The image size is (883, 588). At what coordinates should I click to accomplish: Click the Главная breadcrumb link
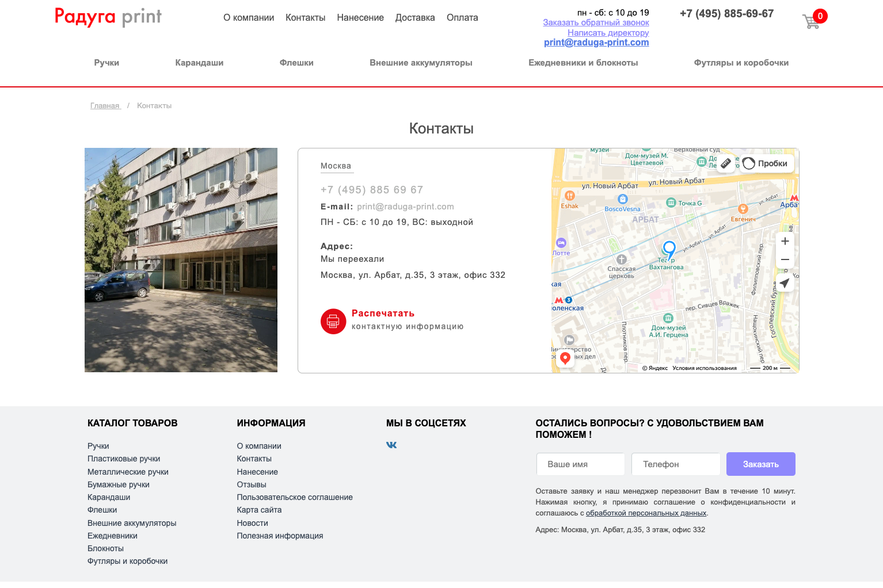pos(105,106)
